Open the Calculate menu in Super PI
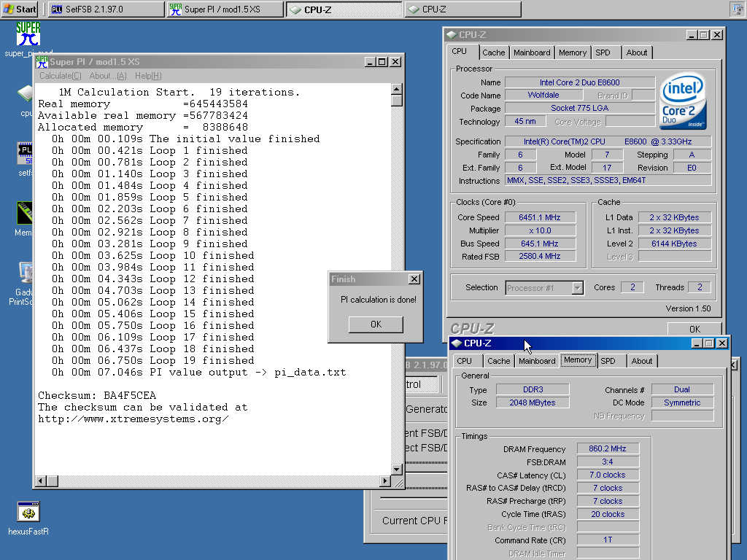The image size is (747, 560). [x=61, y=76]
